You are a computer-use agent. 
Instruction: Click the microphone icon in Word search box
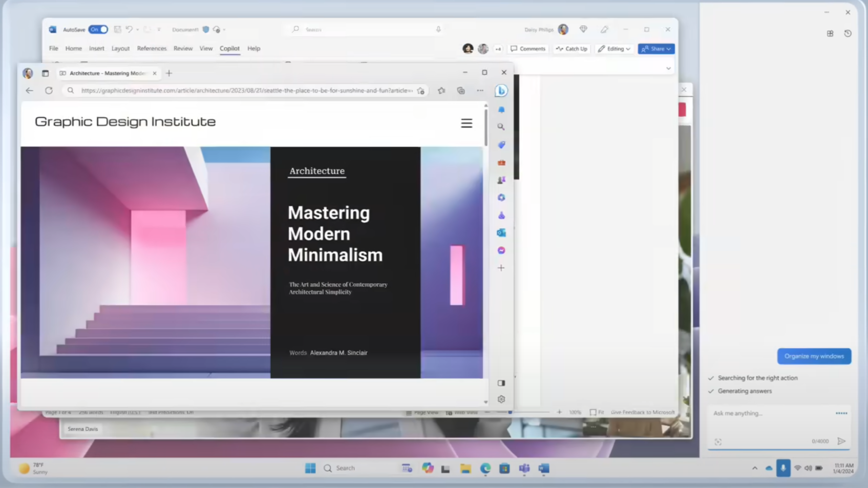click(x=438, y=30)
